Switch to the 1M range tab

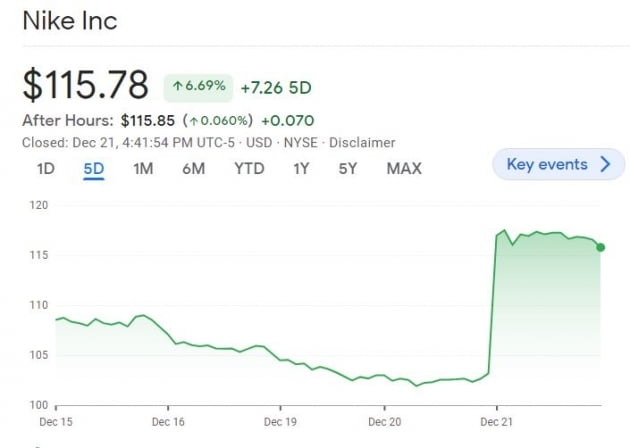pos(143,168)
